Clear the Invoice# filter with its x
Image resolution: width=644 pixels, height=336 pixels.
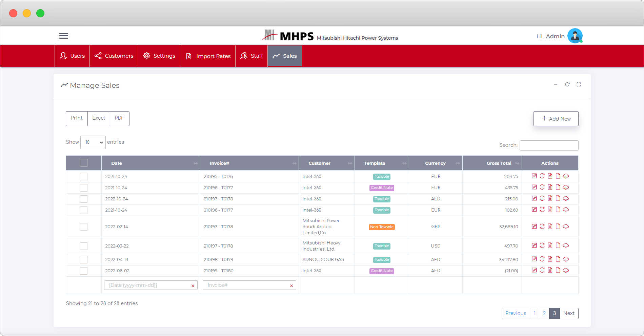(x=291, y=286)
